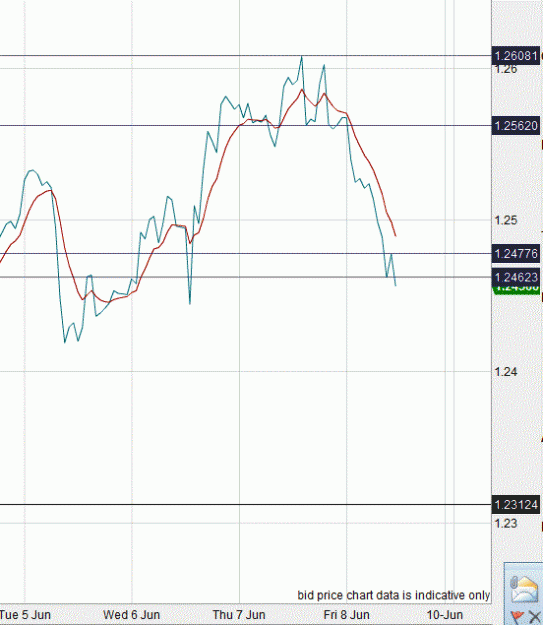Click the 1.24 price axis label

506,371
